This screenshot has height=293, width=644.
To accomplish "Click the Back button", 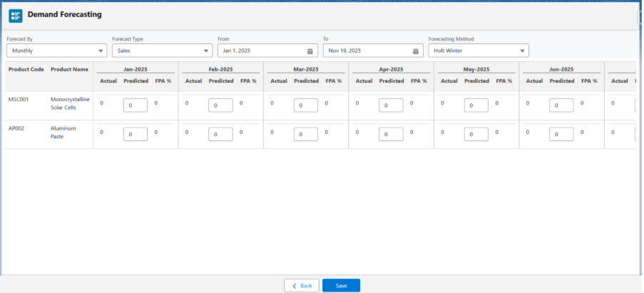I will click(302, 285).
